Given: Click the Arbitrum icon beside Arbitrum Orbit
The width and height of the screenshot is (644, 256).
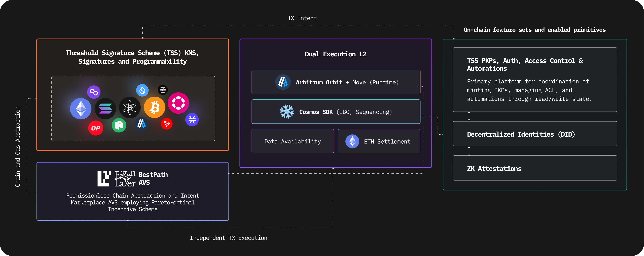Looking at the screenshot, I should point(283,82).
